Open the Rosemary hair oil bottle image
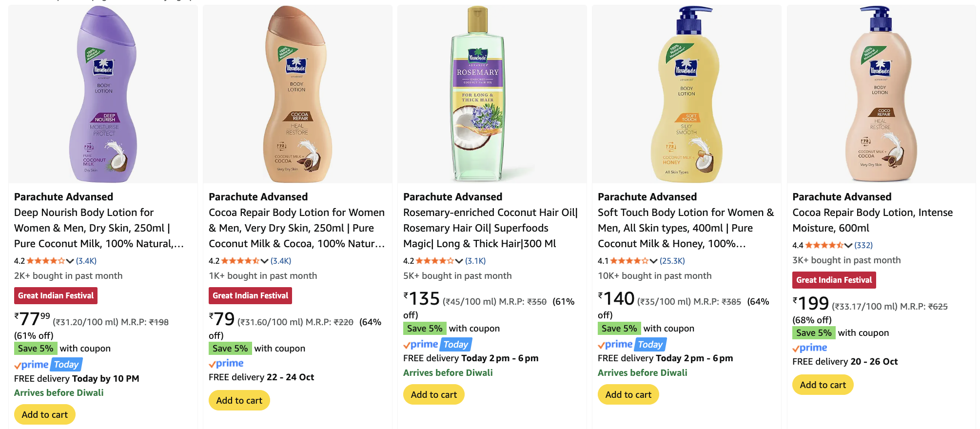980x429 pixels. point(477,95)
